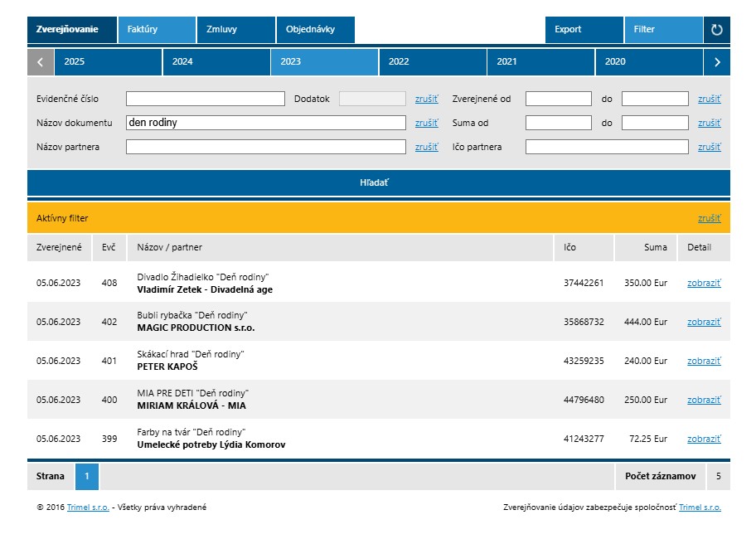Click the refresh icon in top bar

click(717, 30)
